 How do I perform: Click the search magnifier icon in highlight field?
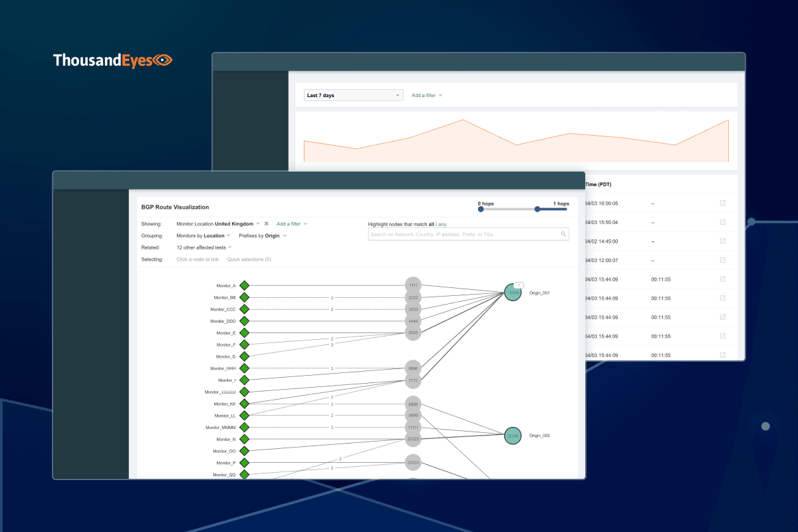[563, 234]
